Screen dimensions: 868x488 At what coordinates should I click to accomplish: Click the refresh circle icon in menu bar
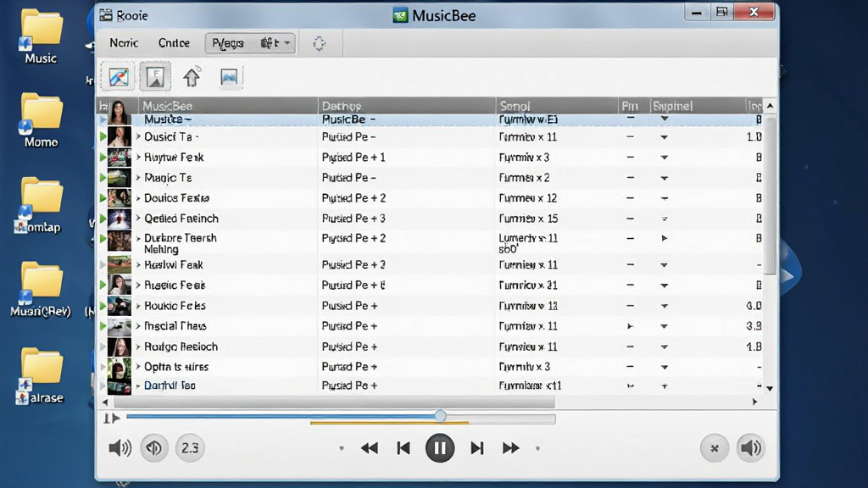coord(319,43)
